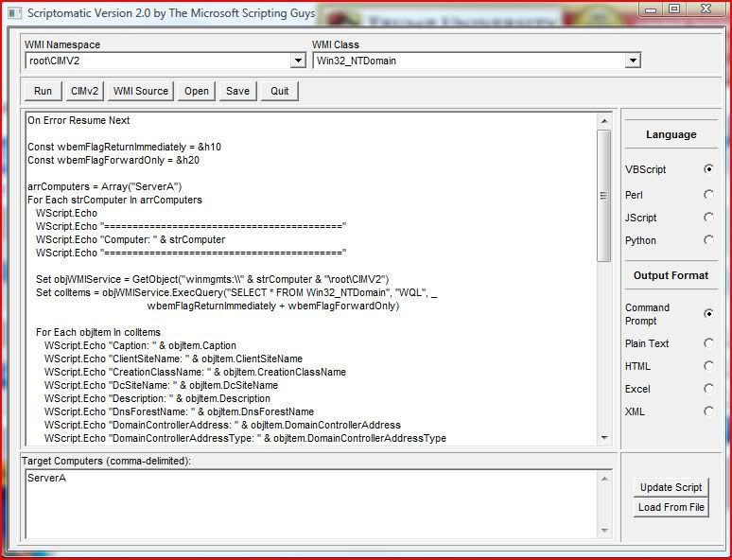Close the Scriptomatic window

(x=706, y=9)
